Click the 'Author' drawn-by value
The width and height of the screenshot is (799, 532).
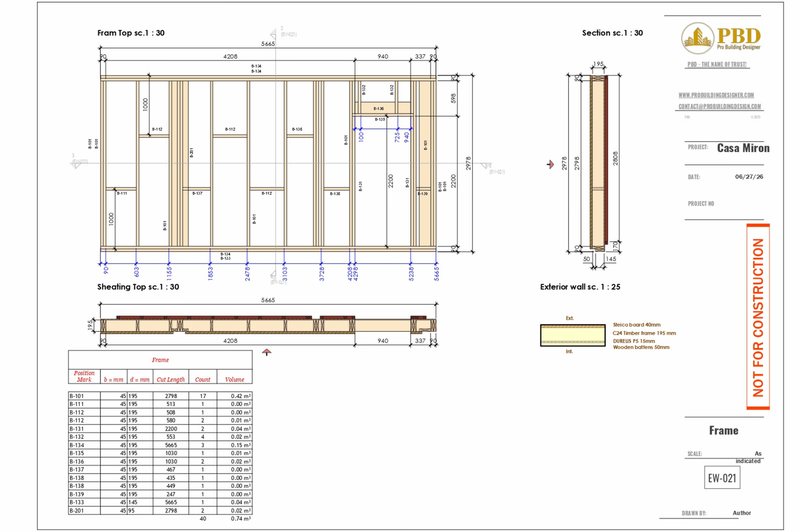742,513
